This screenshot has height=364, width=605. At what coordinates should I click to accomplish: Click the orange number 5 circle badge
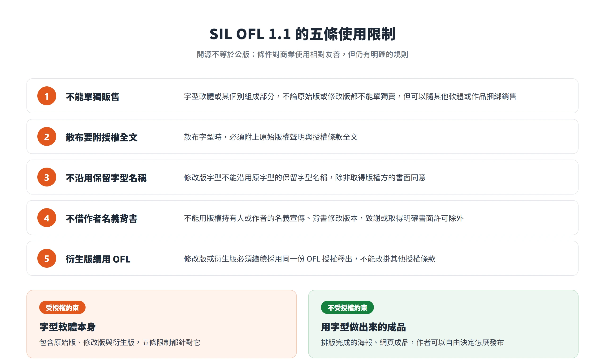(47, 258)
